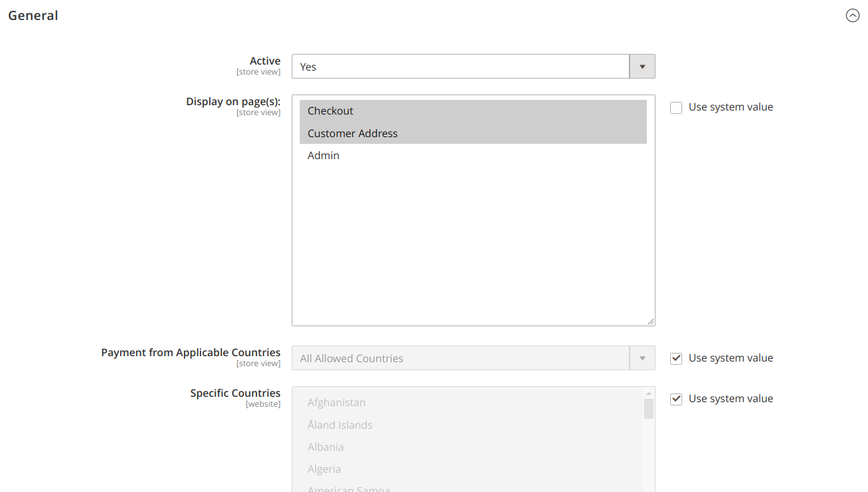Select Albania in the Specific Countries list
The height and width of the screenshot is (492, 868).
pyautogui.click(x=326, y=447)
